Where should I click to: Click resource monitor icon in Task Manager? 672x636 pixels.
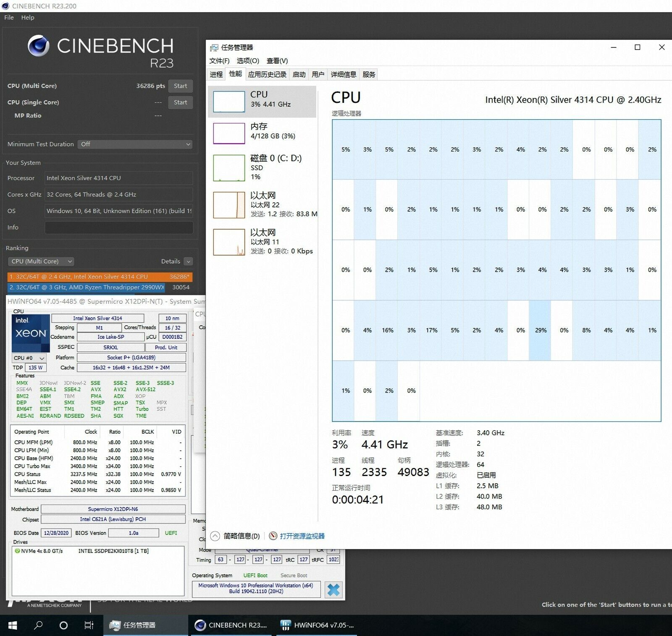[x=273, y=536]
